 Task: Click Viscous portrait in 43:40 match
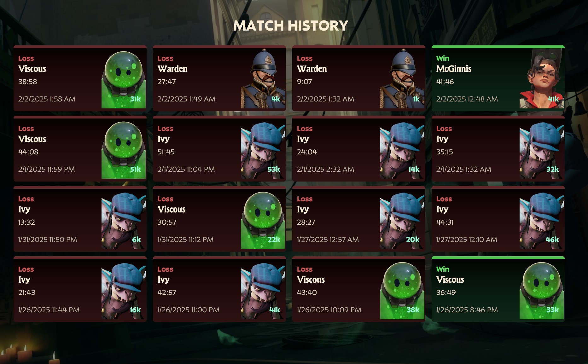coord(402,291)
